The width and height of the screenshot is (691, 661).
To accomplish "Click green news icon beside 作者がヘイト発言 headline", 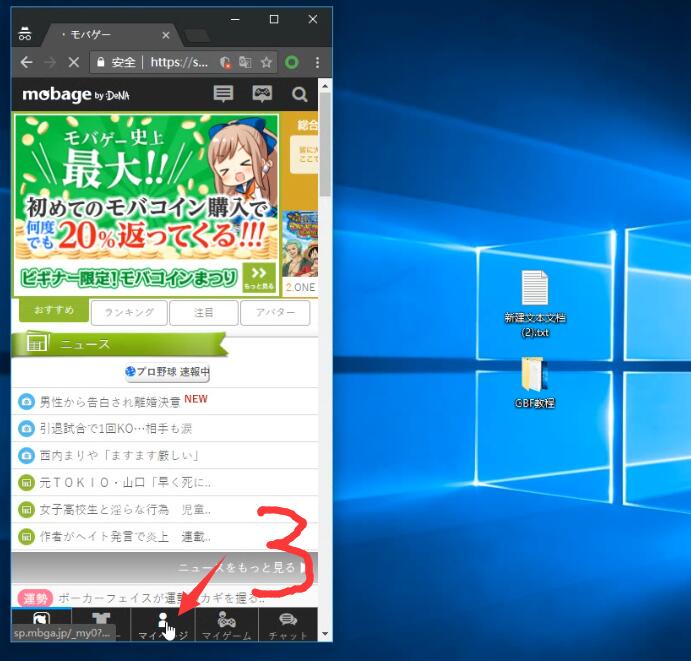I will [x=26, y=537].
